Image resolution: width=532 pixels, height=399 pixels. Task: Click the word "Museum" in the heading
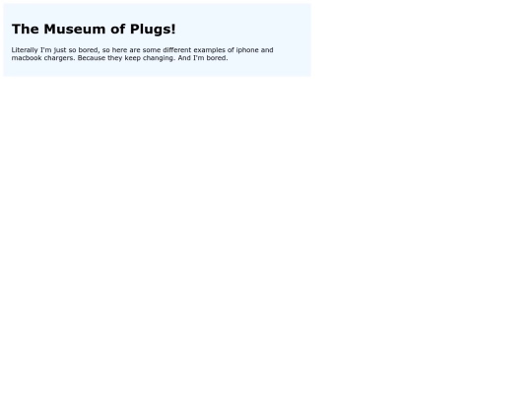point(75,30)
